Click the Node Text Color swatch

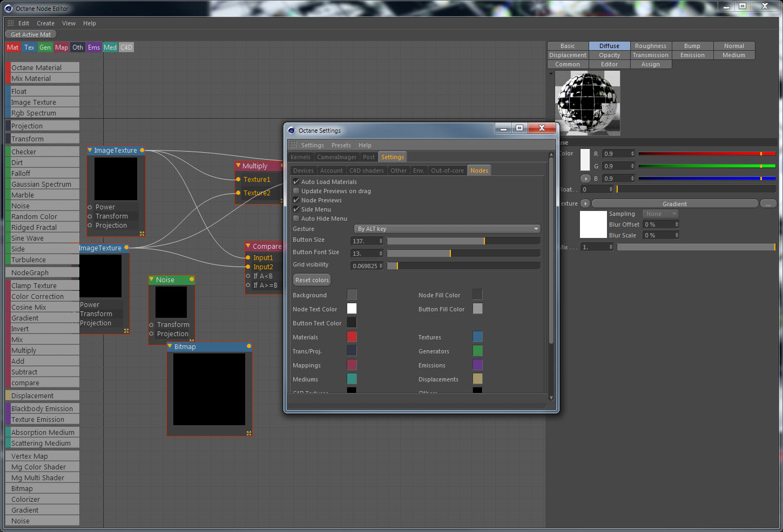point(352,309)
